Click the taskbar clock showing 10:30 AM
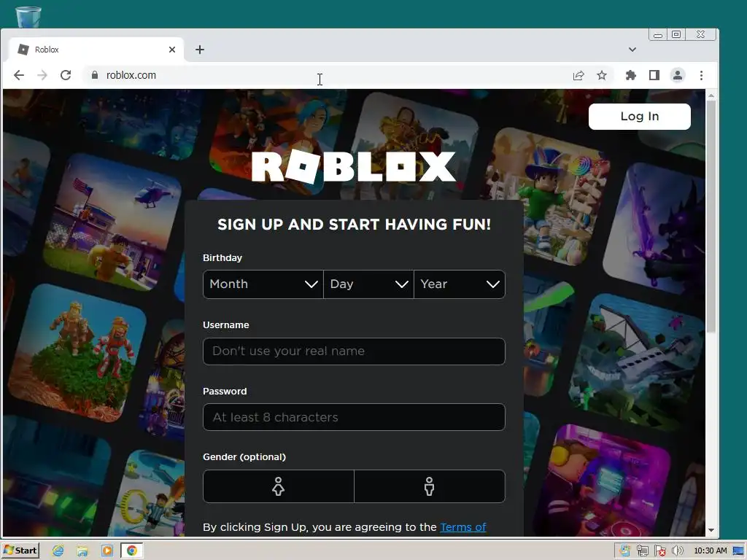This screenshot has width=747, height=560. tap(711, 551)
